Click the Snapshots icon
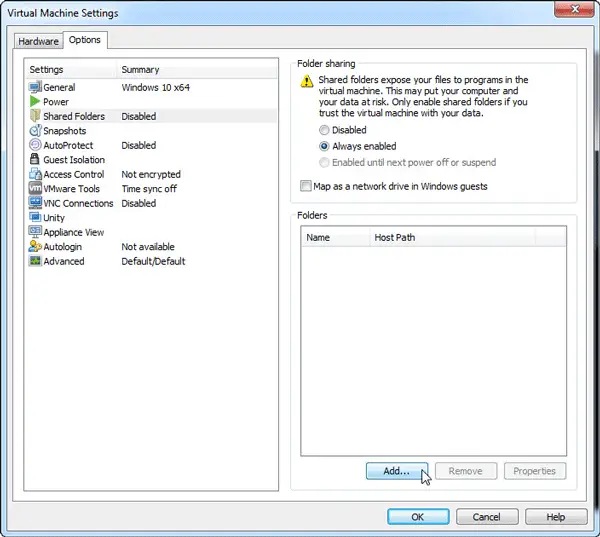 tap(35, 131)
